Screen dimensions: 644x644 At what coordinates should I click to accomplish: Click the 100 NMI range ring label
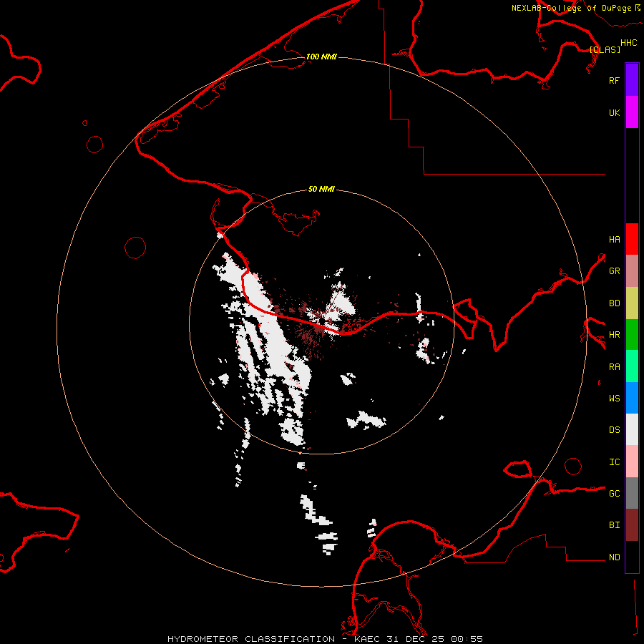pyautogui.click(x=321, y=57)
